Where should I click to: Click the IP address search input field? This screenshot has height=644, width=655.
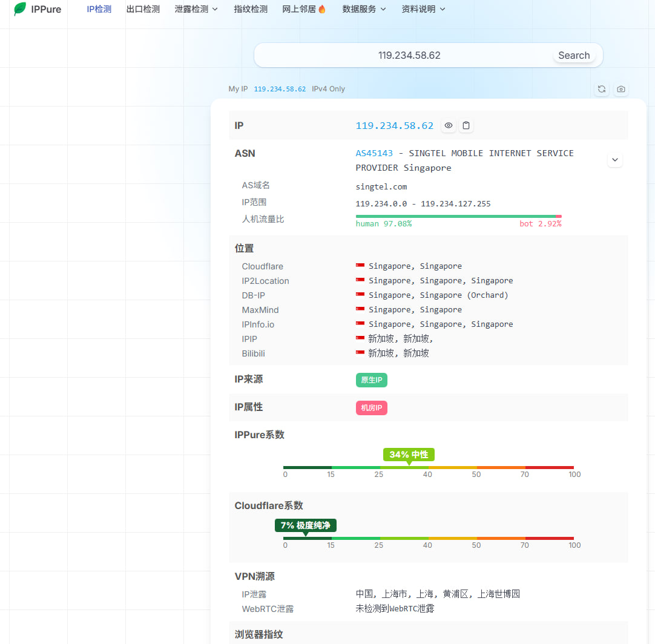[403, 55]
